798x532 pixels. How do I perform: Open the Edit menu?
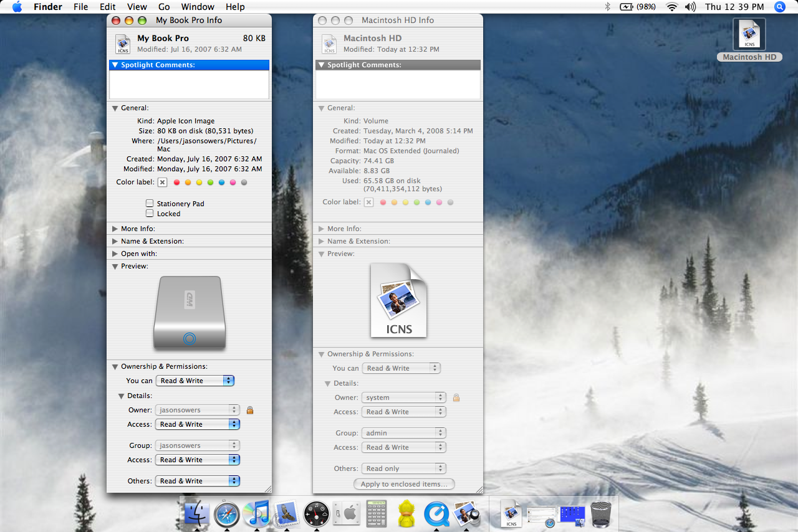coord(108,7)
